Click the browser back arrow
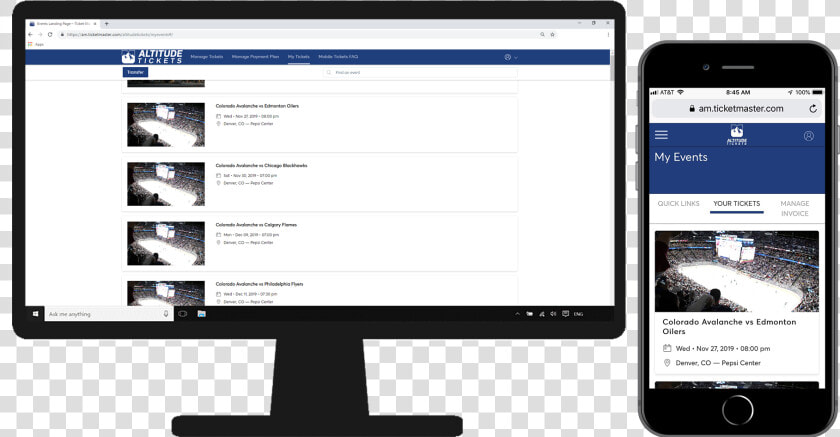The image size is (840, 437). [x=31, y=34]
